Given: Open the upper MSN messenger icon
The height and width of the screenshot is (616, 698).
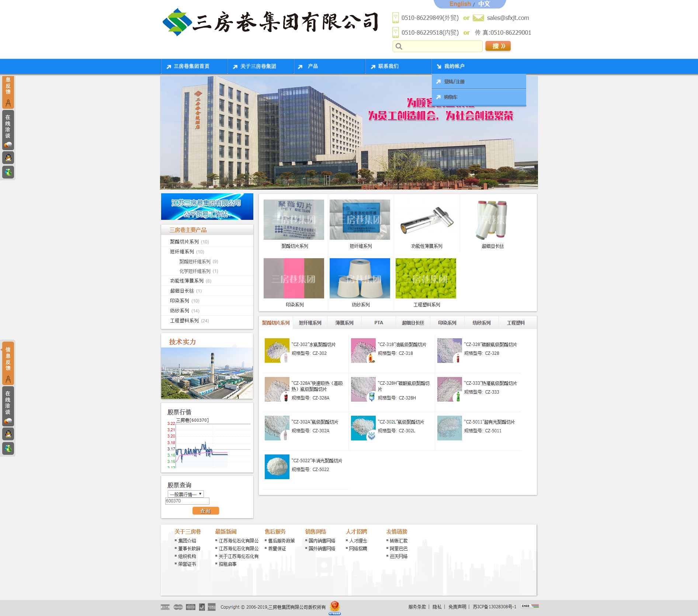Looking at the screenshot, I should (8, 172).
